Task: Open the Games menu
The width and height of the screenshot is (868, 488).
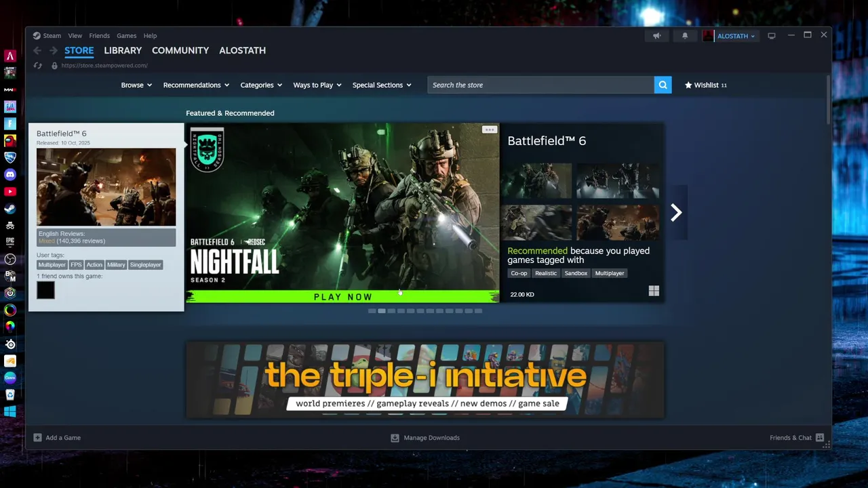Action: [x=126, y=36]
